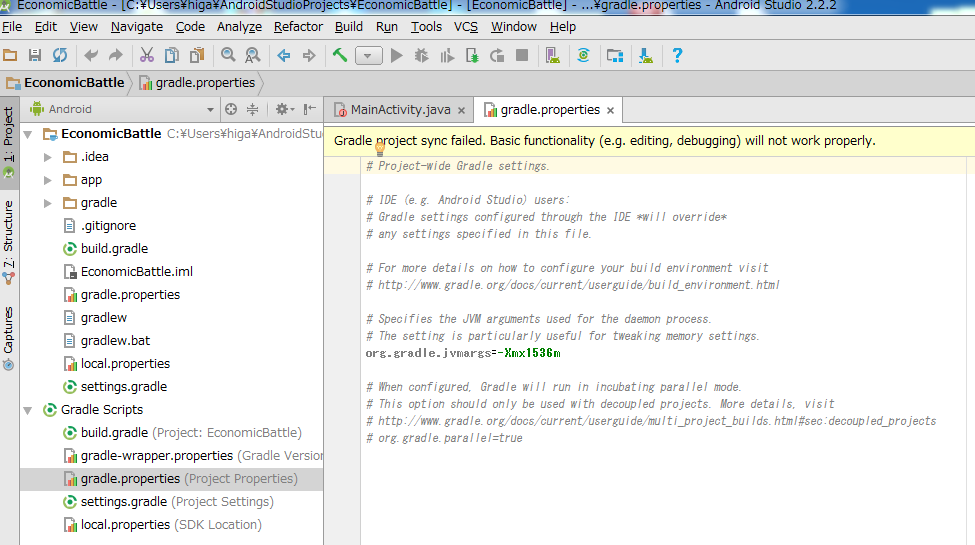The height and width of the screenshot is (545, 975).
Task: Expand the .idea folder
Action: pos(47,157)
